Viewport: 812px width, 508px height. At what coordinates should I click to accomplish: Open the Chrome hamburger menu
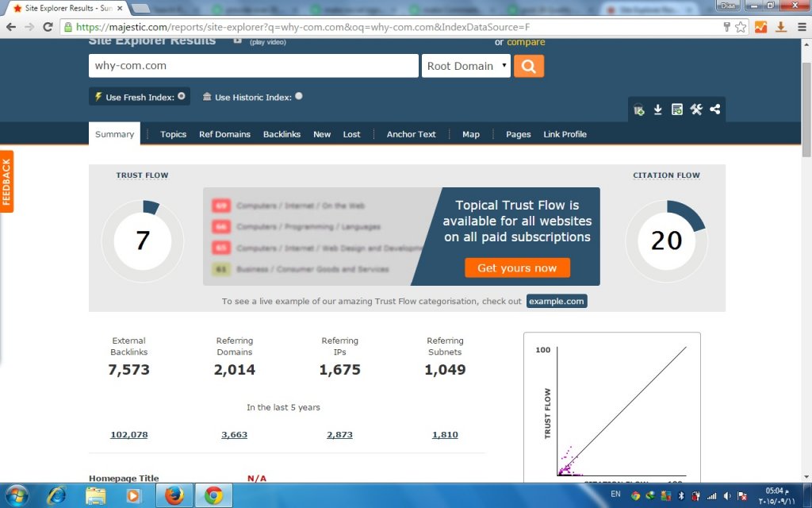pos(802,27)
